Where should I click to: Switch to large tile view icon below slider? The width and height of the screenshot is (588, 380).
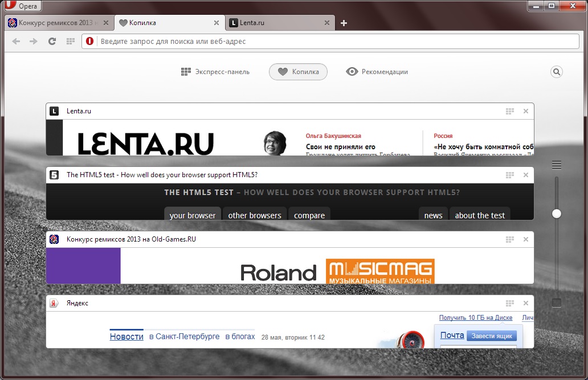557,303
